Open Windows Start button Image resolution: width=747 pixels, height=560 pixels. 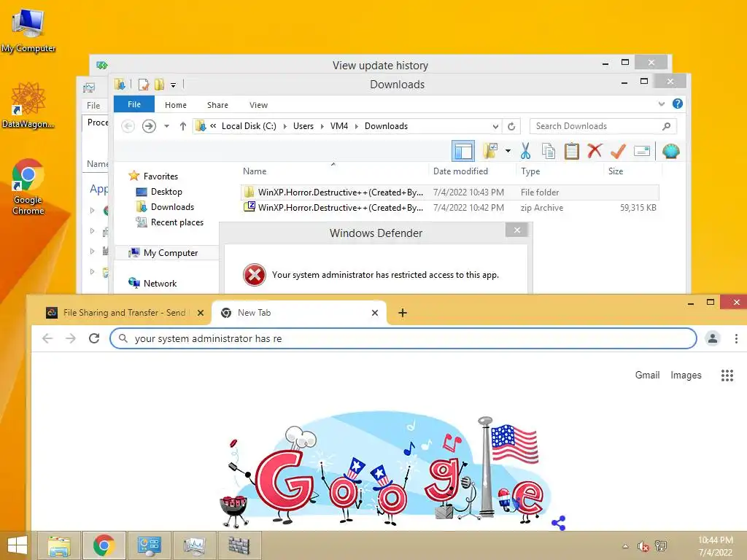(18, 545)
